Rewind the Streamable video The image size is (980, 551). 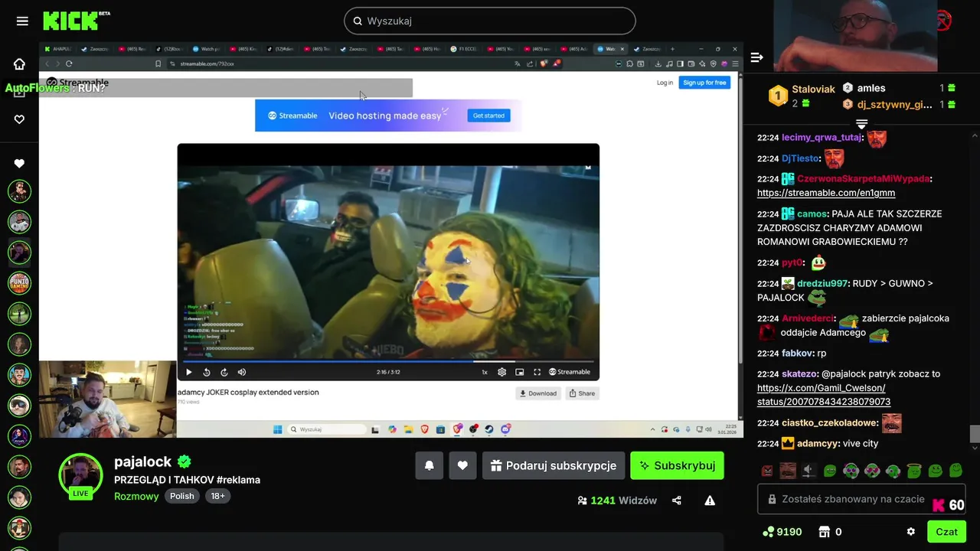coord(206,372)
